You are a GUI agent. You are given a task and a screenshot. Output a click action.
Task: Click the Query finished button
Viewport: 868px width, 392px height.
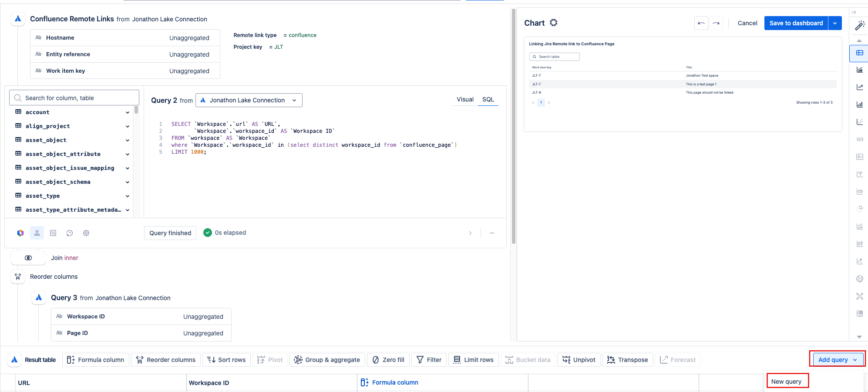tap(170, 233)
